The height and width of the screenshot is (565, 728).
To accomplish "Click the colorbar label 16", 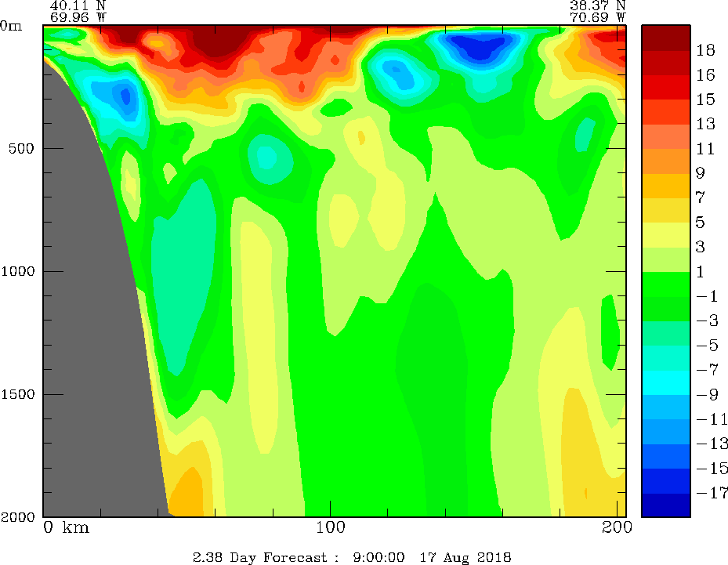I will 705,74.
